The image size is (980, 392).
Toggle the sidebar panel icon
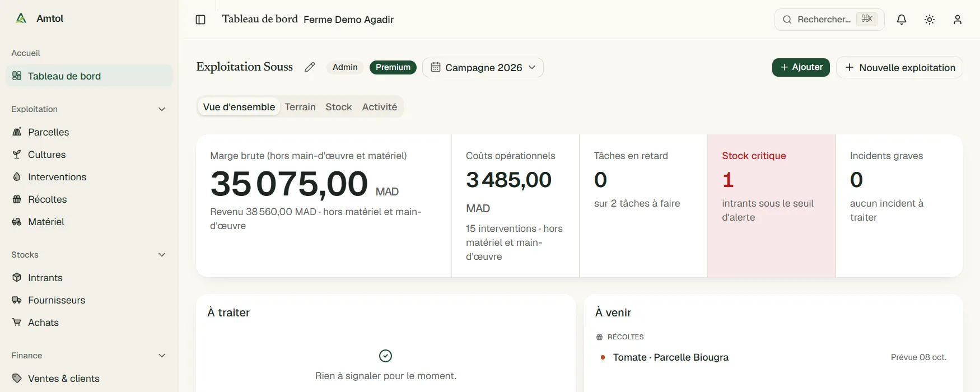pos(200,20)
